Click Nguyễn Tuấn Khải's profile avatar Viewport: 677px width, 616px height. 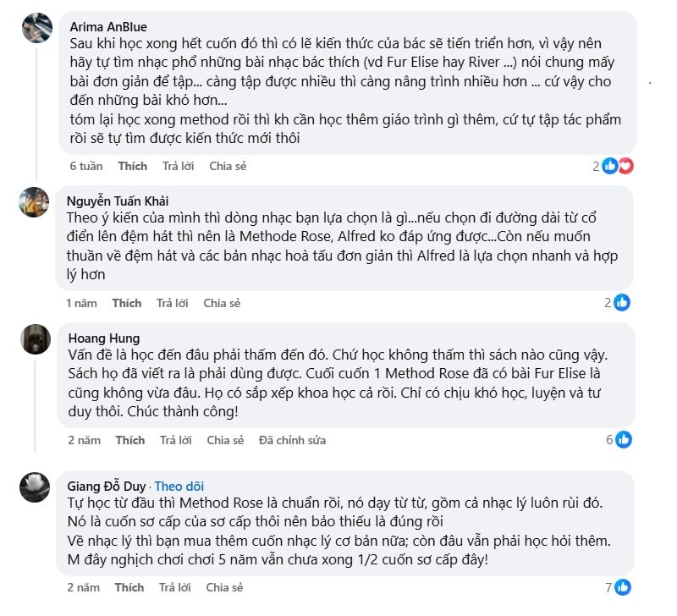[x=36, y=202]
